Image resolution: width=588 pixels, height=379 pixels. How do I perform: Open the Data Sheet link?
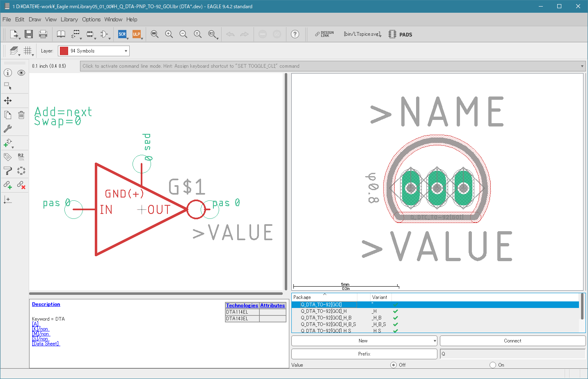(46, 344)
